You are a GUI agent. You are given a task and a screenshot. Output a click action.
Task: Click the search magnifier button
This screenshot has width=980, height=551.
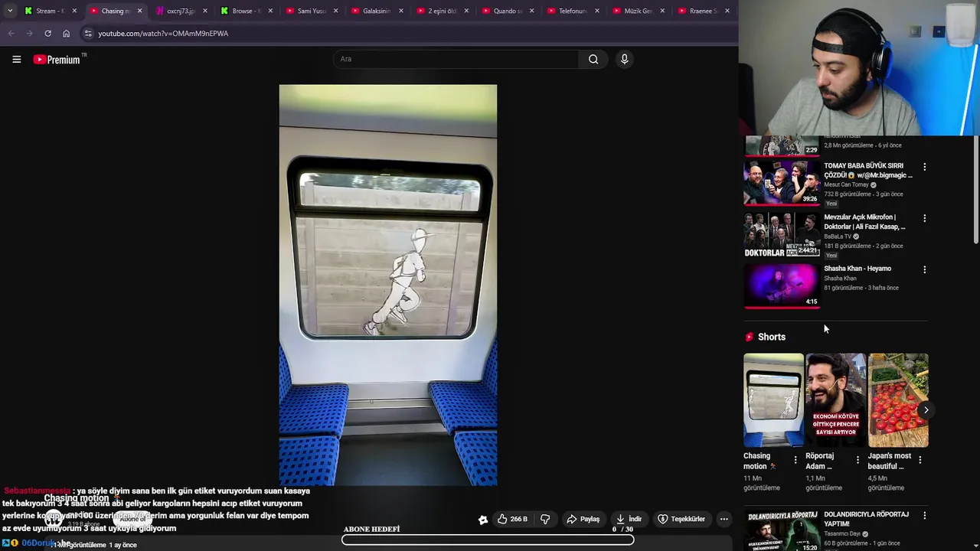[593, 59]
